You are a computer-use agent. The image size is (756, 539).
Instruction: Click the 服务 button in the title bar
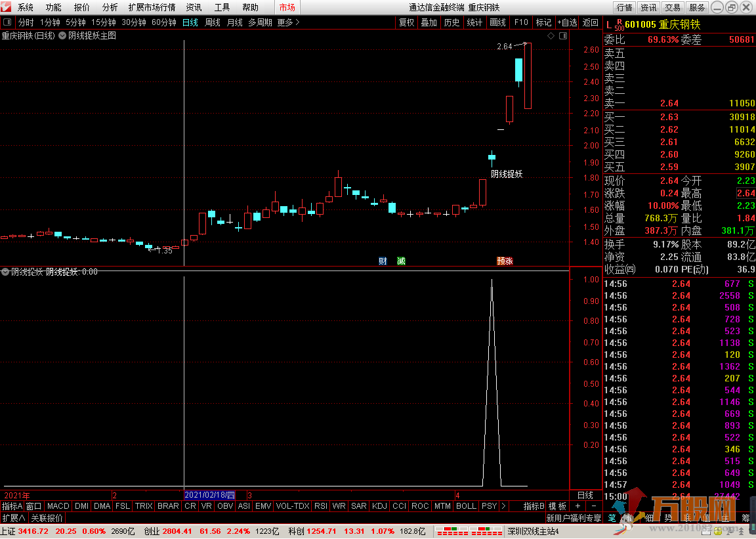tap(697, 7)
